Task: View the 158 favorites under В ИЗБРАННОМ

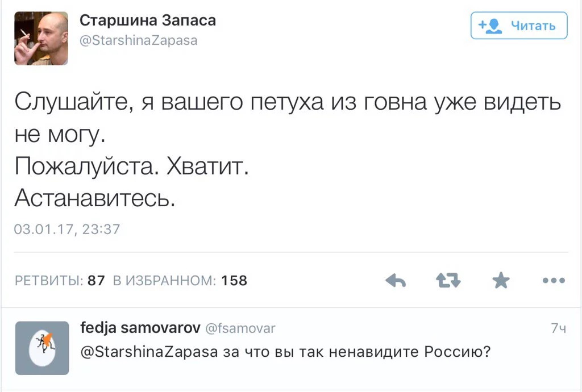Action: tap(180, 281)
